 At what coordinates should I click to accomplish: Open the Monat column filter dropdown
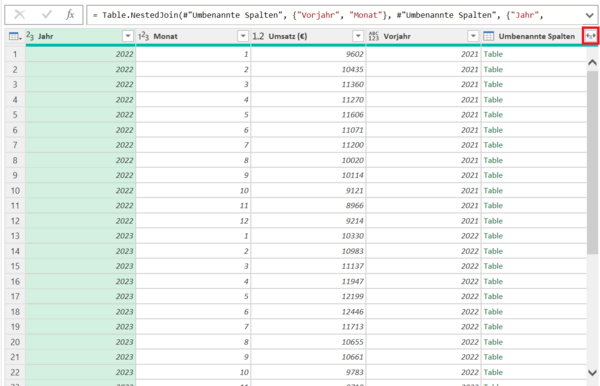(x=243, y=36)
